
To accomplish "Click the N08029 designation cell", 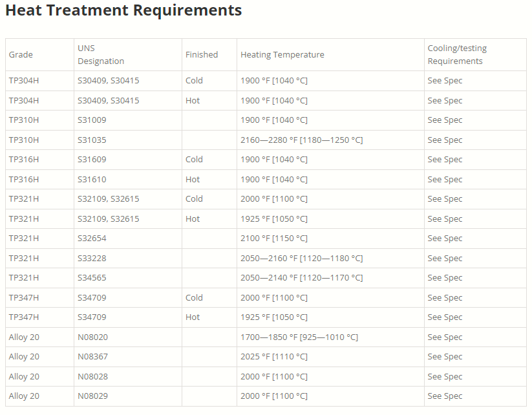I will pyautogui.click(x=93, y=396).
